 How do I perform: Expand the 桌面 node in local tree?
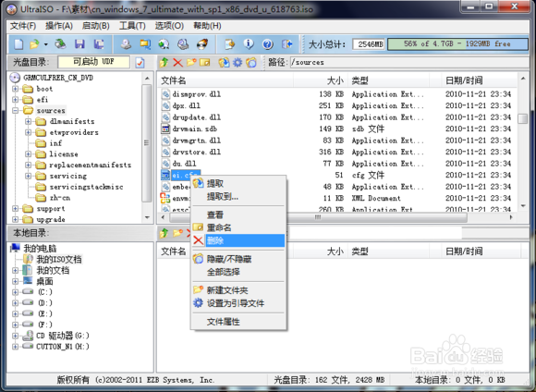tap(15, 281)
